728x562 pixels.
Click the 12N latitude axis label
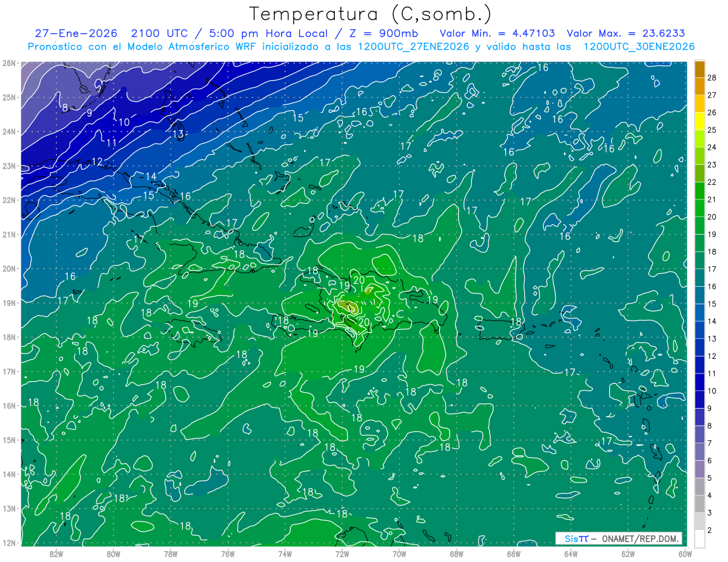click(8, 542)
